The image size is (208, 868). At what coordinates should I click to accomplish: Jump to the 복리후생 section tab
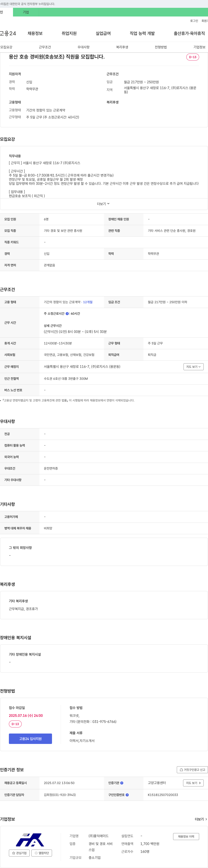coord(122,47)
